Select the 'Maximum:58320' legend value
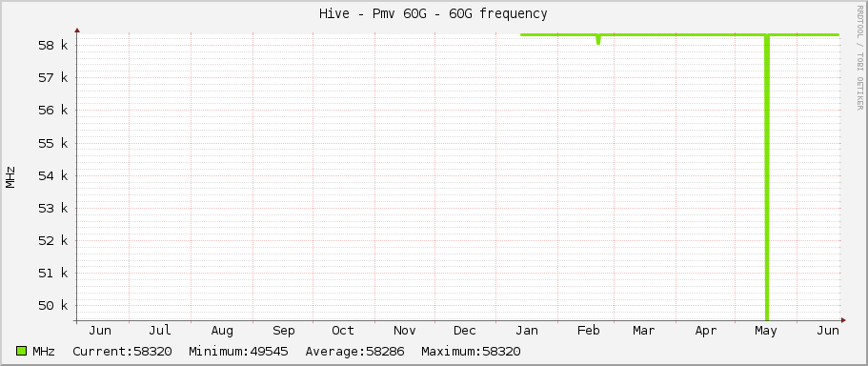This screenshot has width=868, height=366. tap(471, 352)
